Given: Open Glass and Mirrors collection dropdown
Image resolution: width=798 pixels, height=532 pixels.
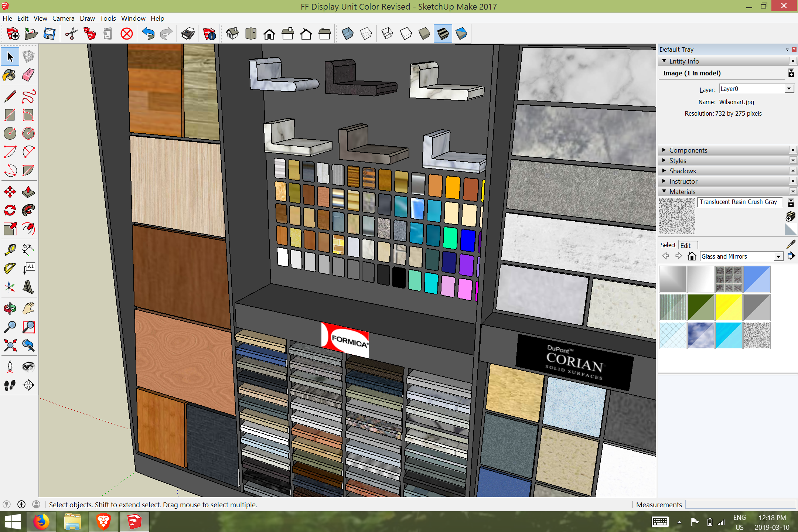Looking at the screenshot, I should tap(778, 256).
